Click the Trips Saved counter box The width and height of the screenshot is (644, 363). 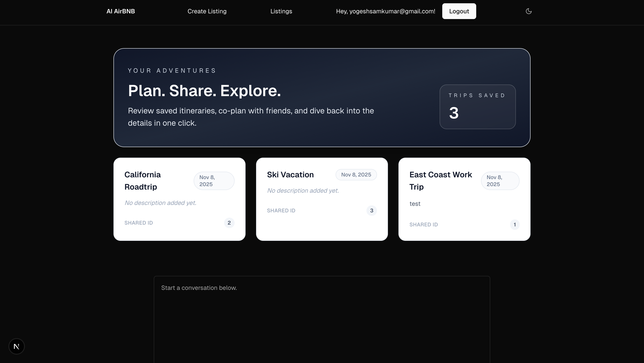point(478,107)
